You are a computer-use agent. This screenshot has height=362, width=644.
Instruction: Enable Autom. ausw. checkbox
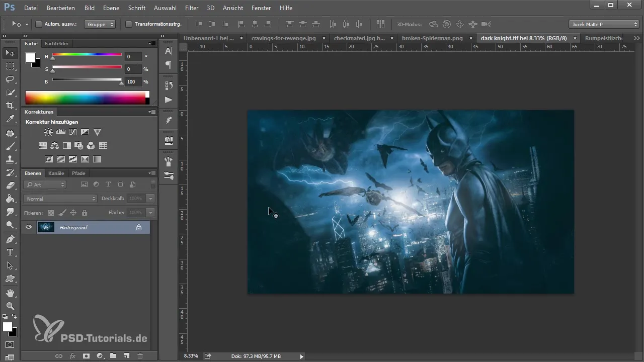click(39, 24)
